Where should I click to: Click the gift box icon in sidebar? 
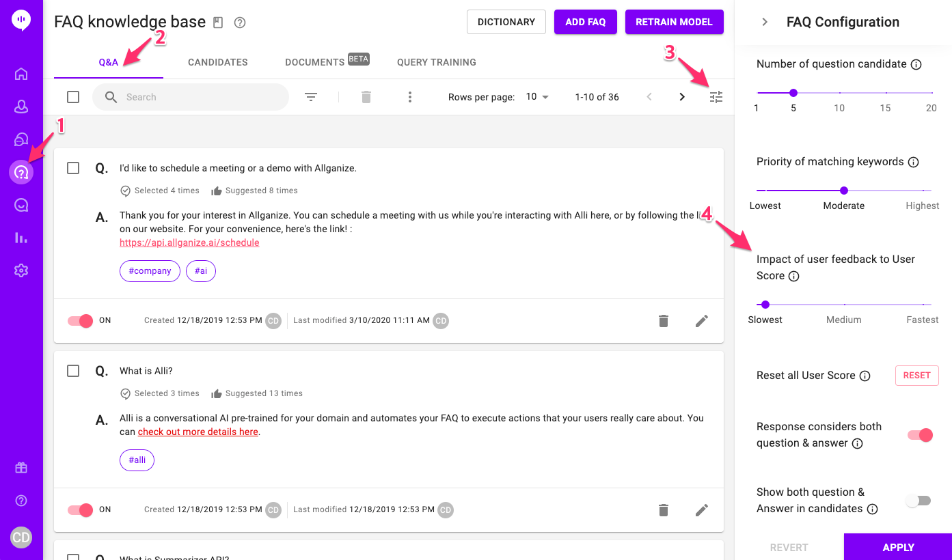point(21,468)
